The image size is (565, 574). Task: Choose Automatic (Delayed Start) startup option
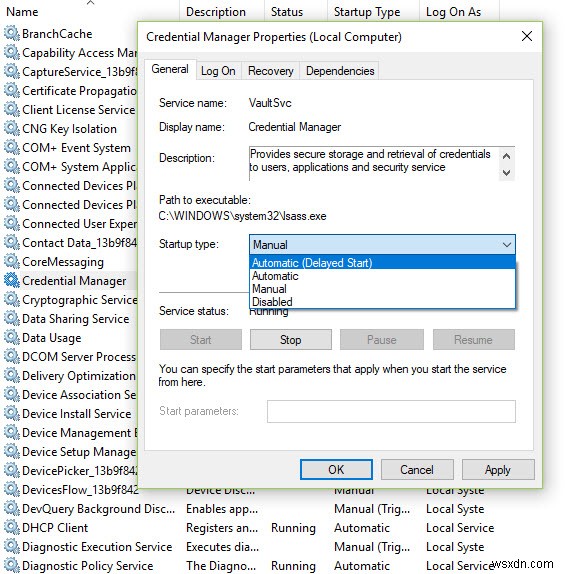point(382,262)
